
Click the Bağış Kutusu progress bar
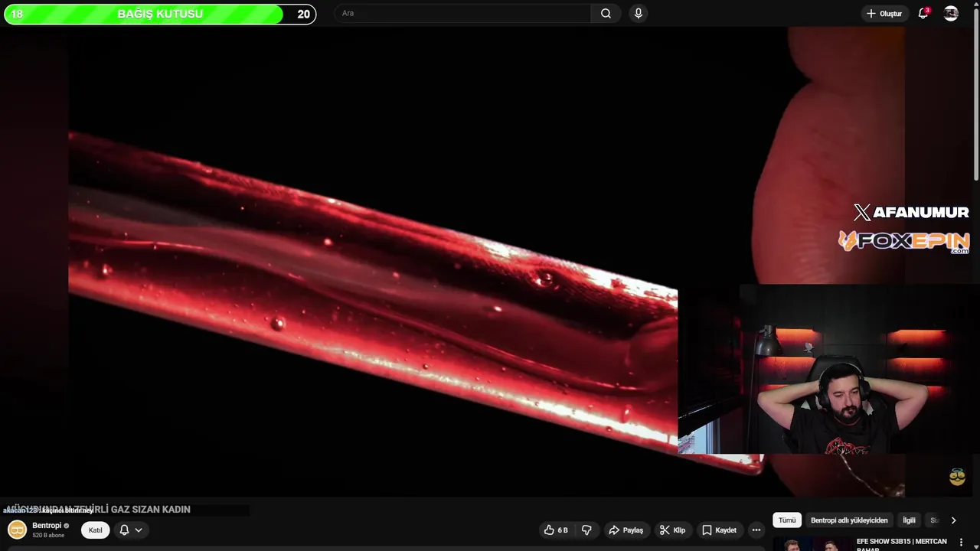(x=160, y=14)
